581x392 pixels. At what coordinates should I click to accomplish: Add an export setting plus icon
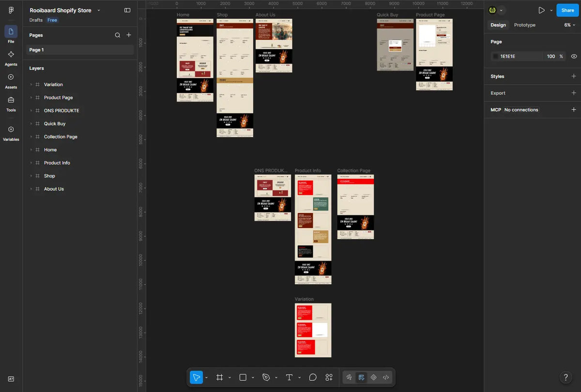[x=574, y=93]
